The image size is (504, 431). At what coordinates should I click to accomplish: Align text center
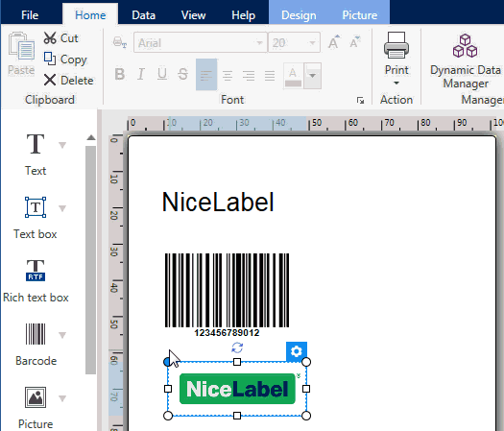tap(228, 76)
